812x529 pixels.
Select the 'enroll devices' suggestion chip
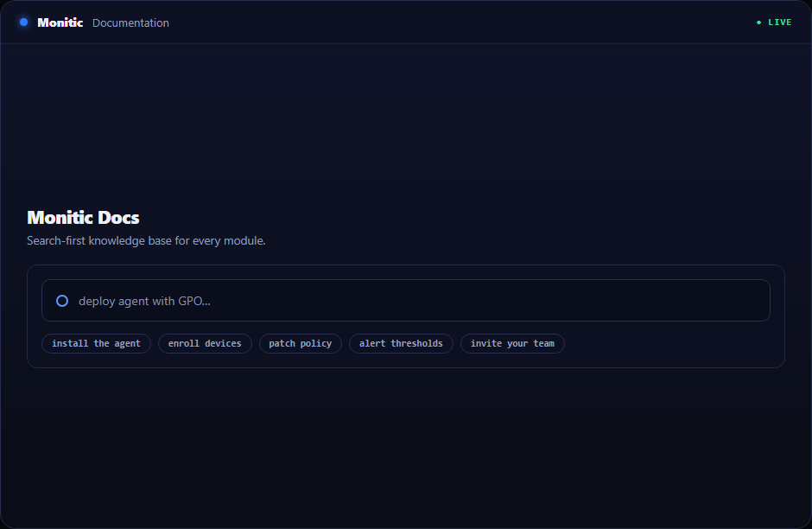pyautogui.click(x=205, y=343)
